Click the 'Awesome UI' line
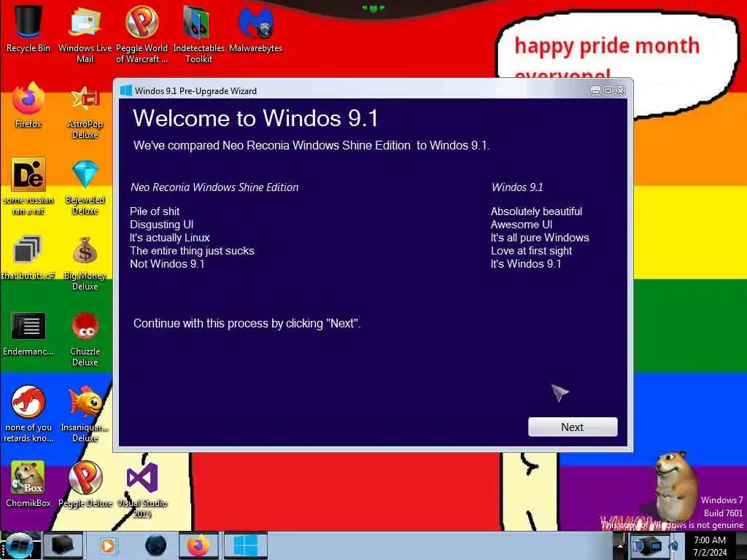This screenshot has height=560, width=747. [522, 225]
